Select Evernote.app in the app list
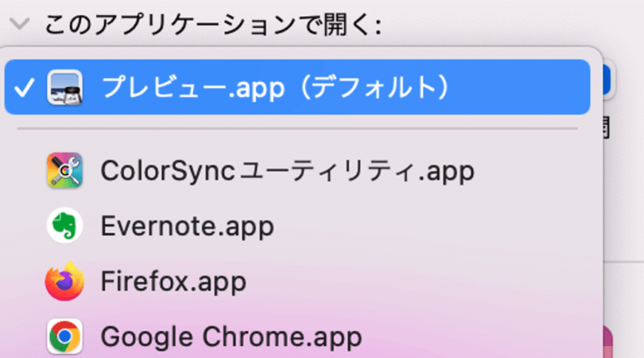The width and height of the screenshot is (644, 358). coord(187,226)
